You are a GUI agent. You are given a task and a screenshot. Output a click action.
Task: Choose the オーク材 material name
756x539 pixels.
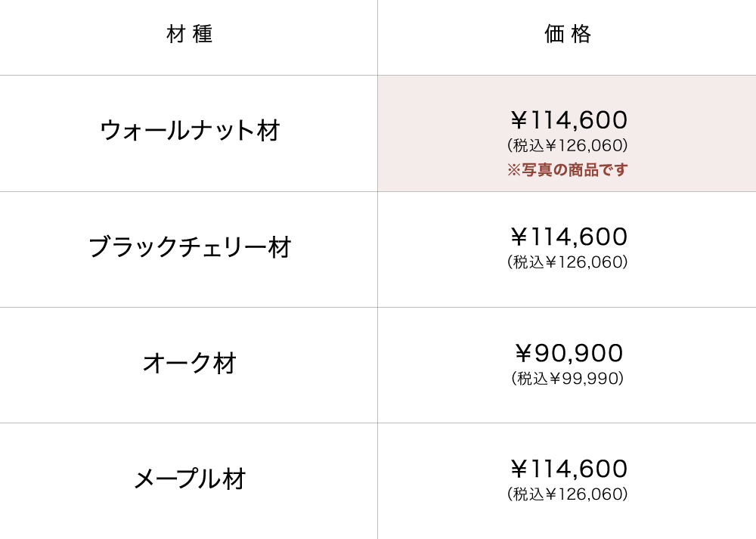point(190,364)
